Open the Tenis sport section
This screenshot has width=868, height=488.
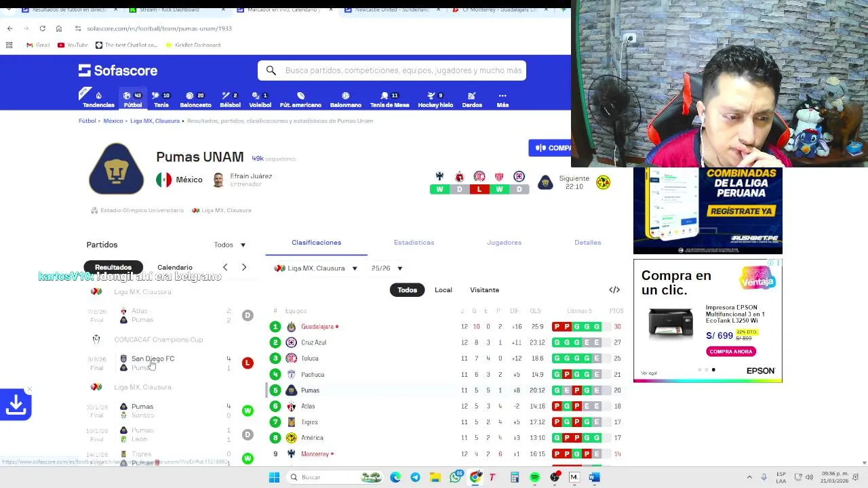point(161,100)
